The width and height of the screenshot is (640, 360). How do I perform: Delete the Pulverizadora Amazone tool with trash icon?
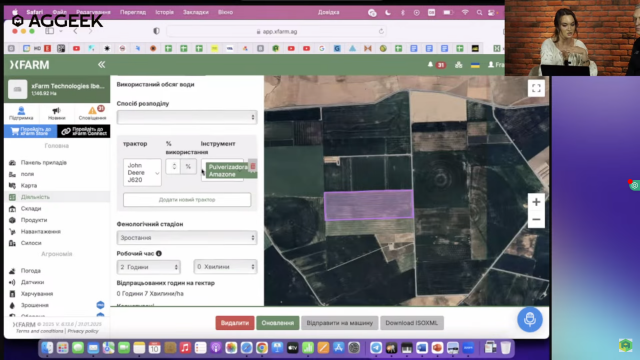(253, 166)
